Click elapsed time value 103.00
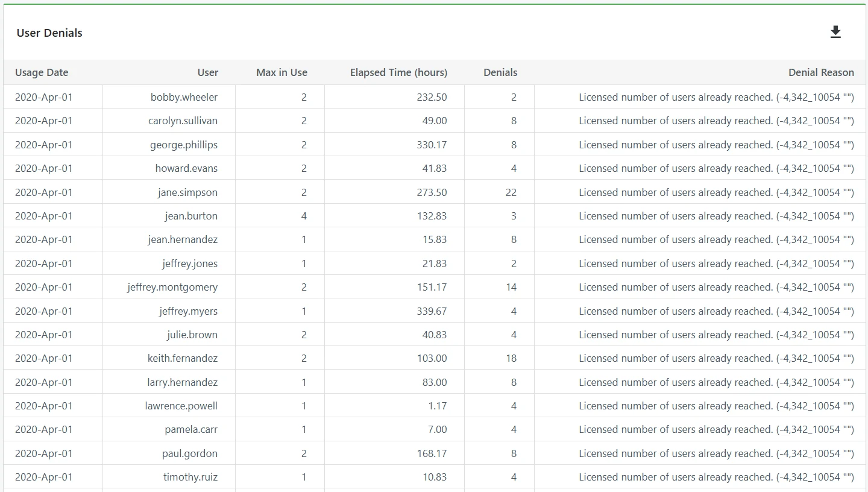Image resolution: width=868 pixels, height=492 pixels. tap(432, 358)
